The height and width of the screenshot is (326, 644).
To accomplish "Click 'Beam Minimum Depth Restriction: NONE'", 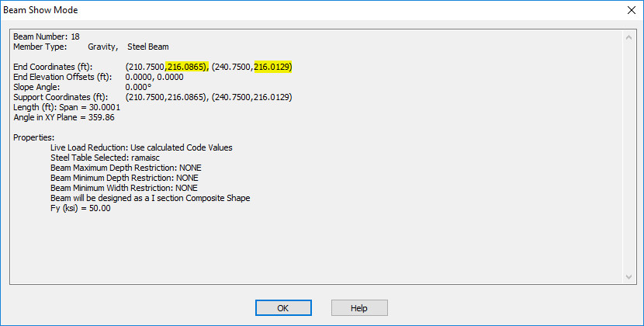I will [x=124, y=178].
